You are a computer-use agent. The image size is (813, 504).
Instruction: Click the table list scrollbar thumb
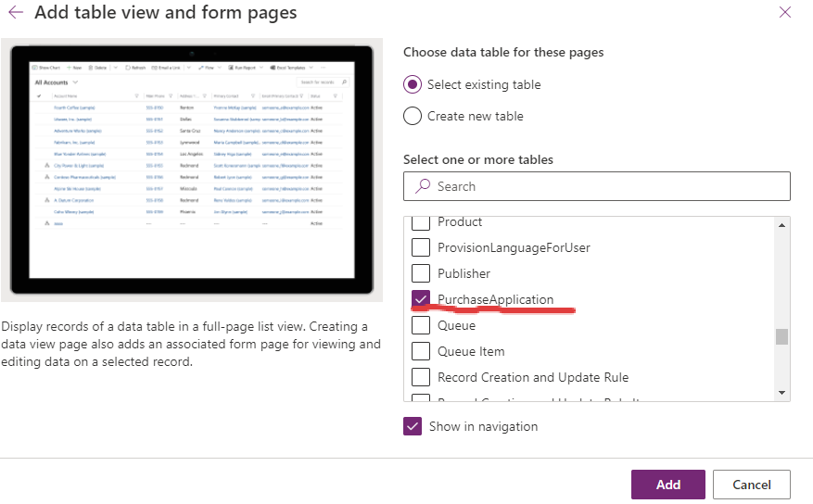(781, 336)
